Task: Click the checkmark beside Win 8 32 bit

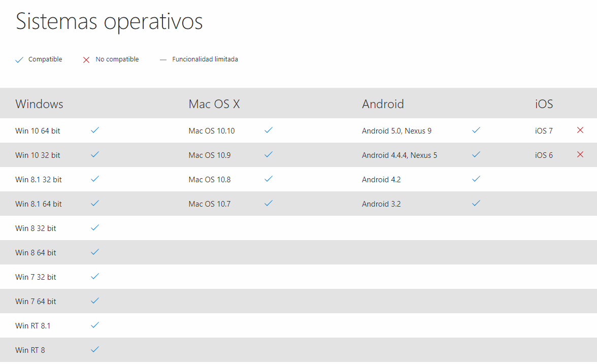Action: tap(95, 227)
